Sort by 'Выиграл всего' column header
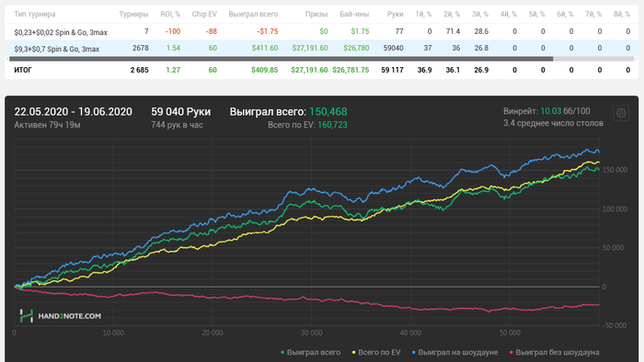Screen dimensions: 644x362 (253, 14)
